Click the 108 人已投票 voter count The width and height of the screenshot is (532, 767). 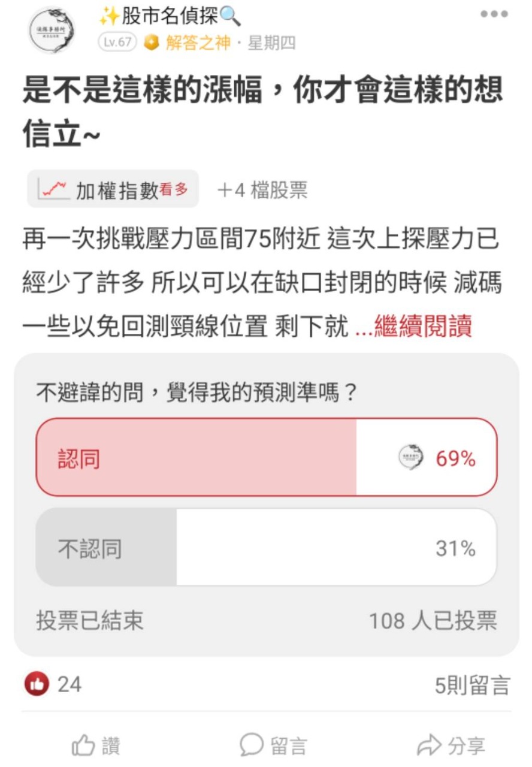coord(433,621)
